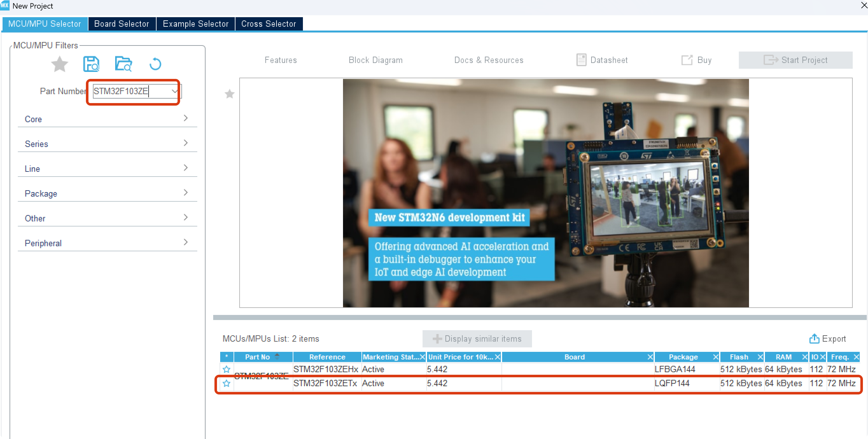Viewport: 868px width, 439px height.
Task: Click the save search filter icon
Action: [91, 64]
